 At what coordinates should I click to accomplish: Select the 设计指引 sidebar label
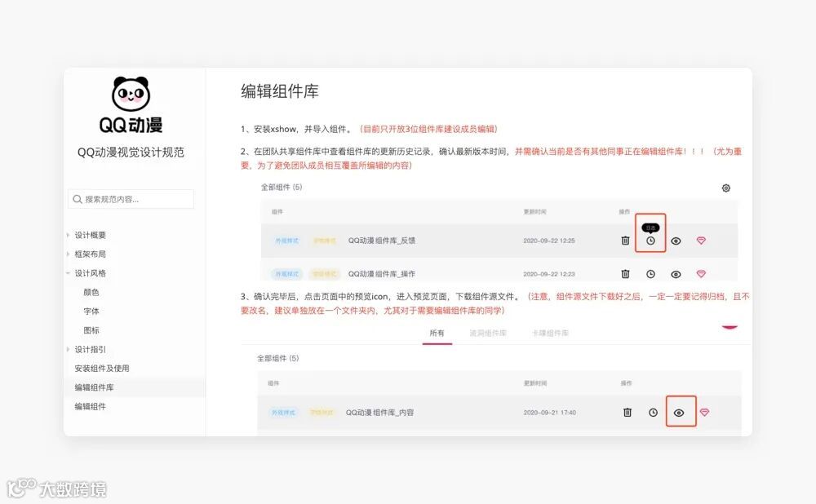pyautogui.click(x=90, y=349)
